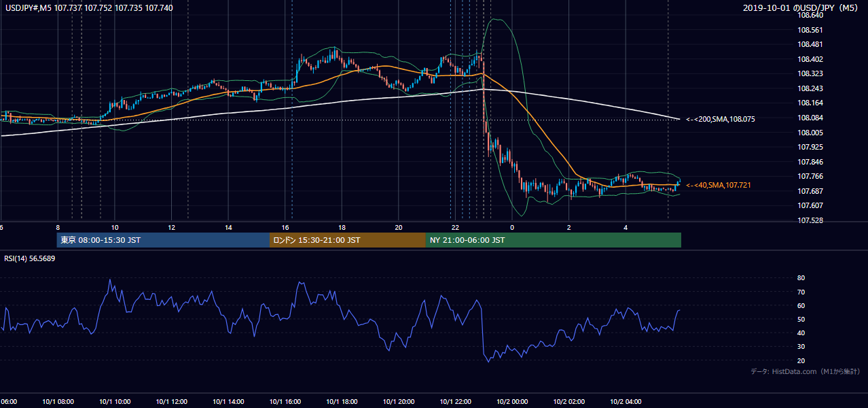Click RSI scale label 30
The image size is (868, 408).
[x=801, y=346]
